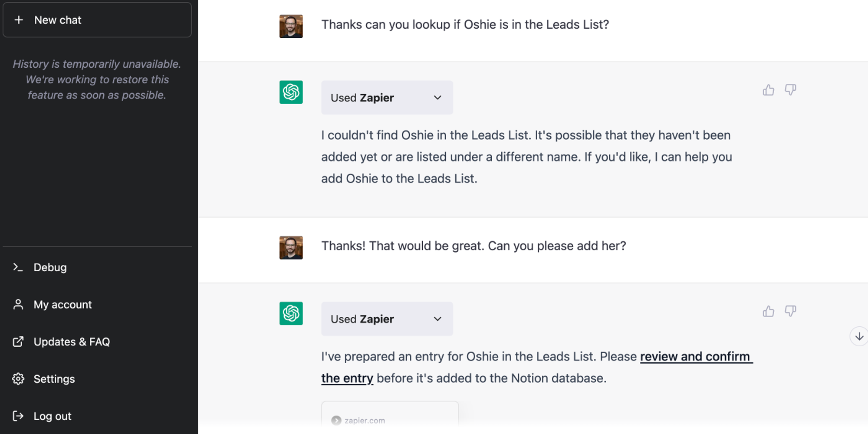Click the New chat button
The height and width of the screenshot is (434, 868).
(97, 20)
